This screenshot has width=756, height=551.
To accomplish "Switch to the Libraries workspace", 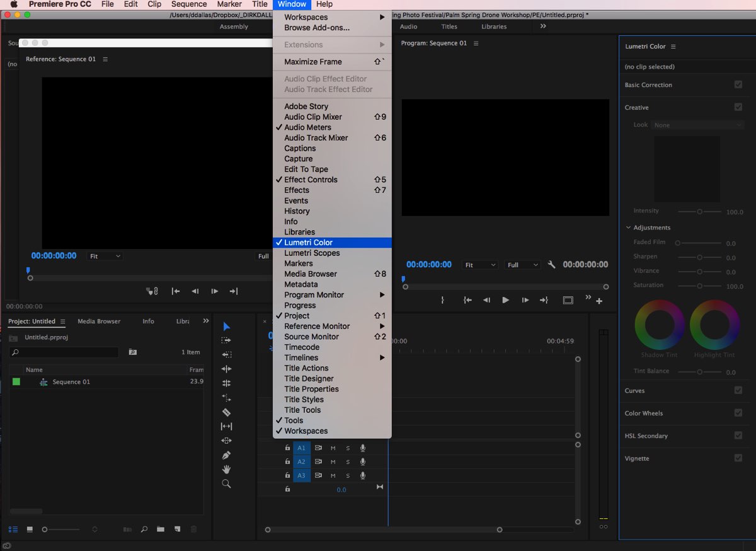I will [494, 26].
